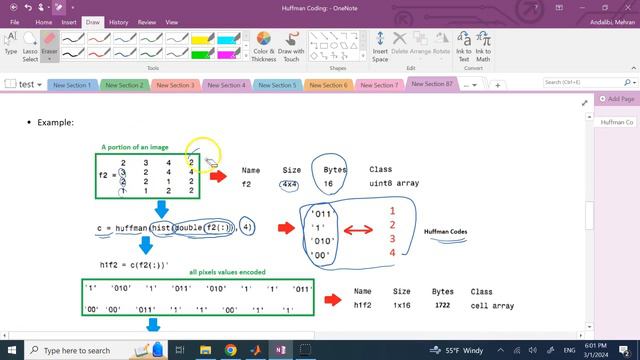The width and height of the screenshot is (640, 360).
Task: Expand the pens gallery more arrow
Action: tap(246, 56)
